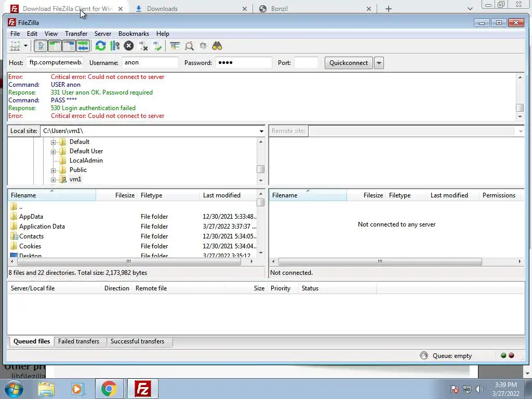
Task: Open the Local site path dropdown
Action: [x=261, y=131]
